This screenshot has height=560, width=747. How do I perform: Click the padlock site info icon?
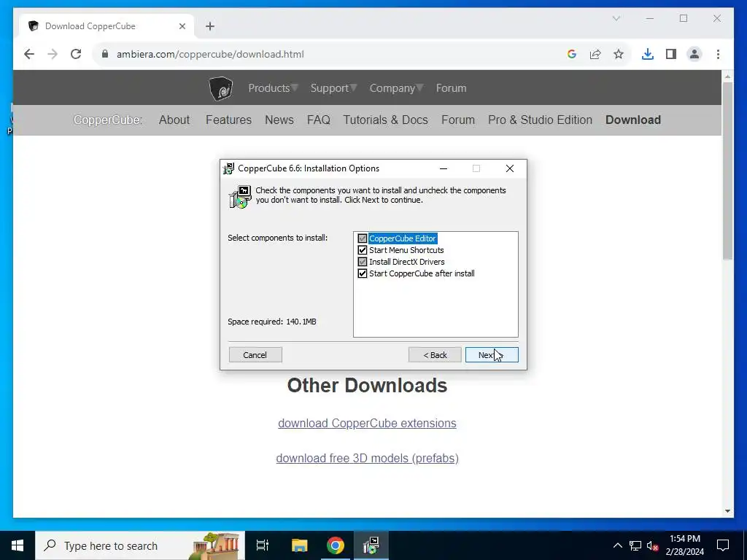105,54
